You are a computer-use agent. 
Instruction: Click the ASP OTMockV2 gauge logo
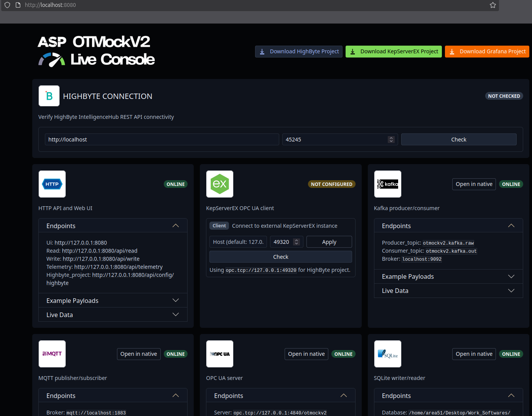pyautogui.click(x=52, y=59)
